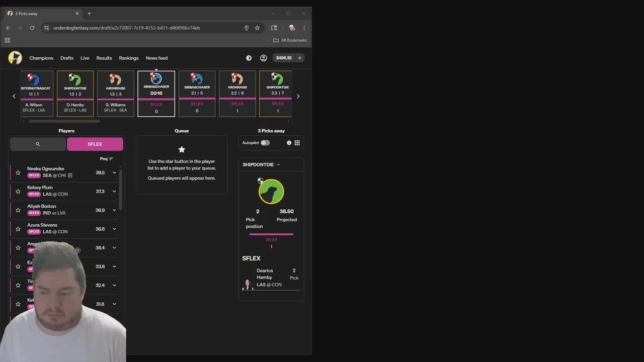Open the News feed page
This screenshot has height=362, width=644.
coord(156,58)
